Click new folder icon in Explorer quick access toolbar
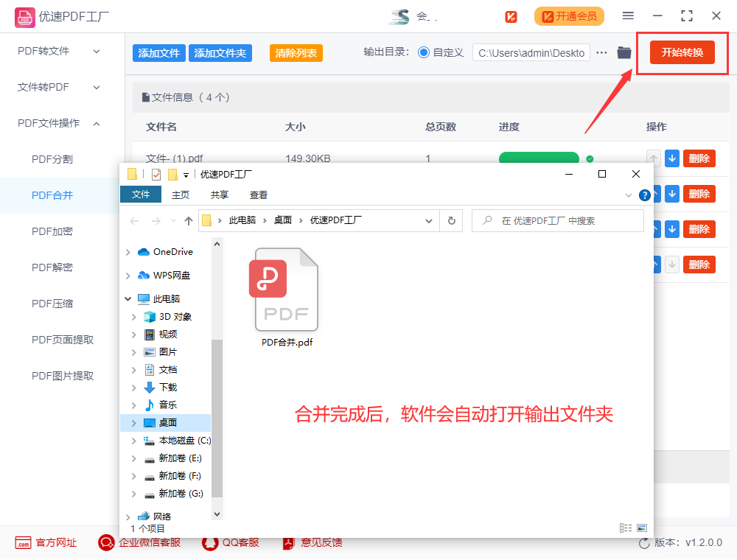Viewport: 737px width, 560px height. point(173,175)
